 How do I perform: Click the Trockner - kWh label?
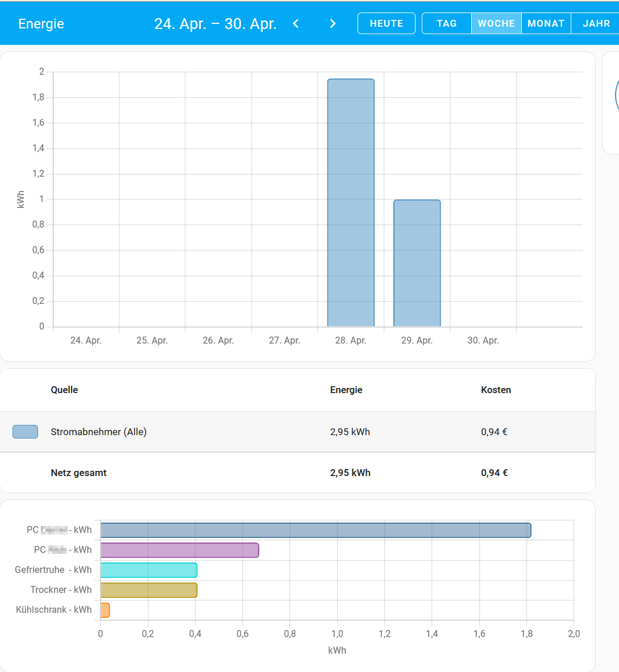(61, 590)
